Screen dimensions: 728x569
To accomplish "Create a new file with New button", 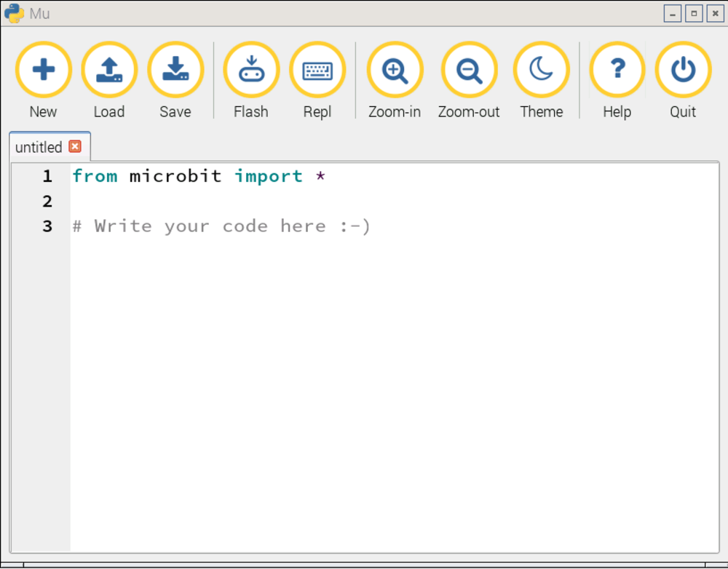I will click(x=43, y=70).
